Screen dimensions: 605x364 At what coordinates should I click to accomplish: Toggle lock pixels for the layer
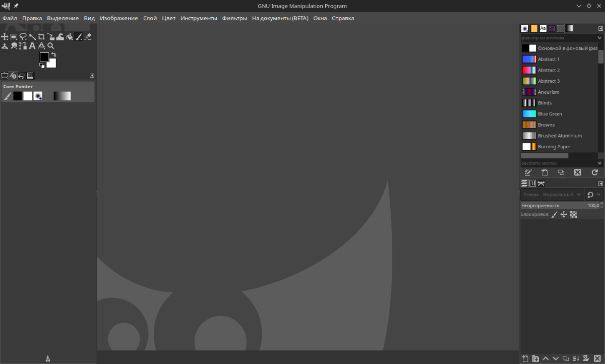click(x=554, y=214)
